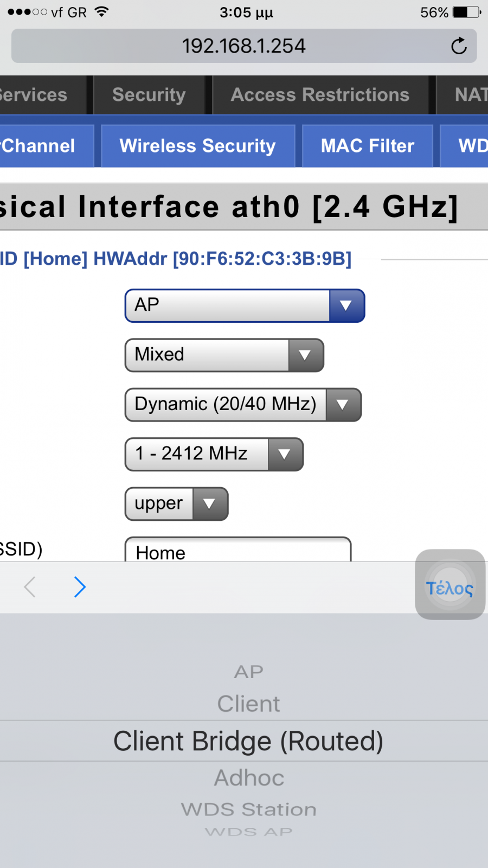Tap the AP dropdown arrow button
This screenshot has width=488, height=868.
pos(346,306)
